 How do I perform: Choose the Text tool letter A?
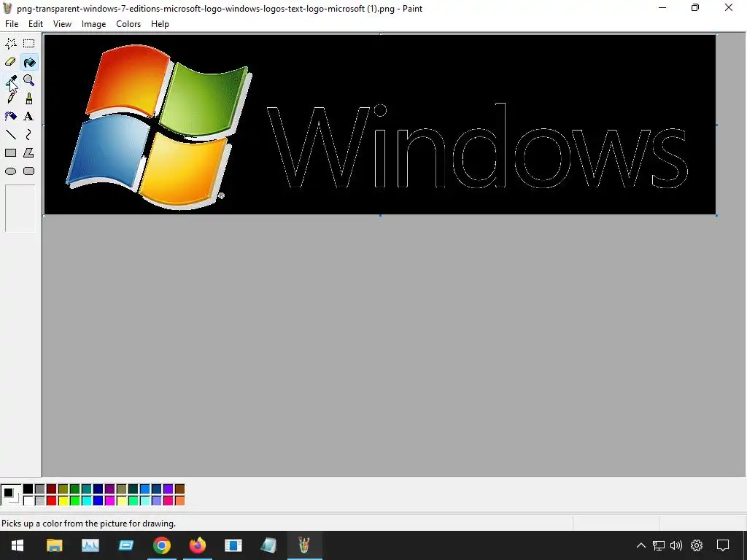[29, 116]
